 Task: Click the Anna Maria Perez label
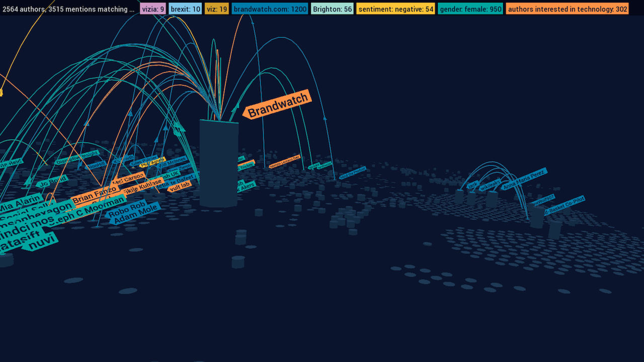pyautogui.click(x=524, y=179)
